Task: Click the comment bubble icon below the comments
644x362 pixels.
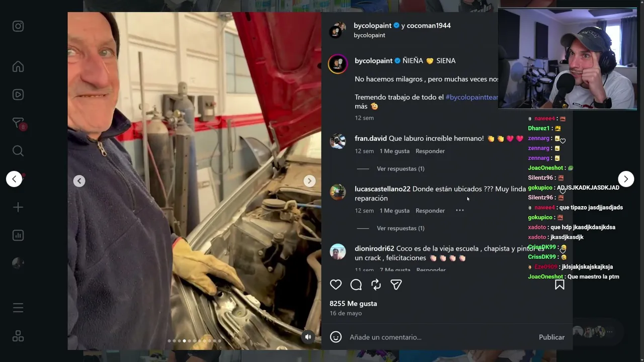Action: [x=356, y=285]
